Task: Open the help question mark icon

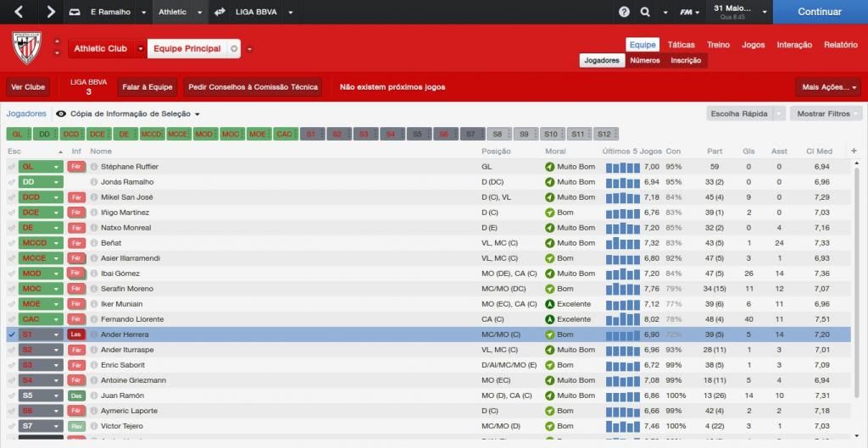Action: 625,12
